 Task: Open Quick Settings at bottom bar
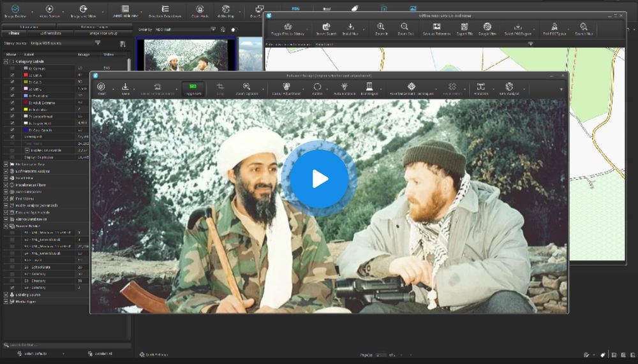point(153,354)
